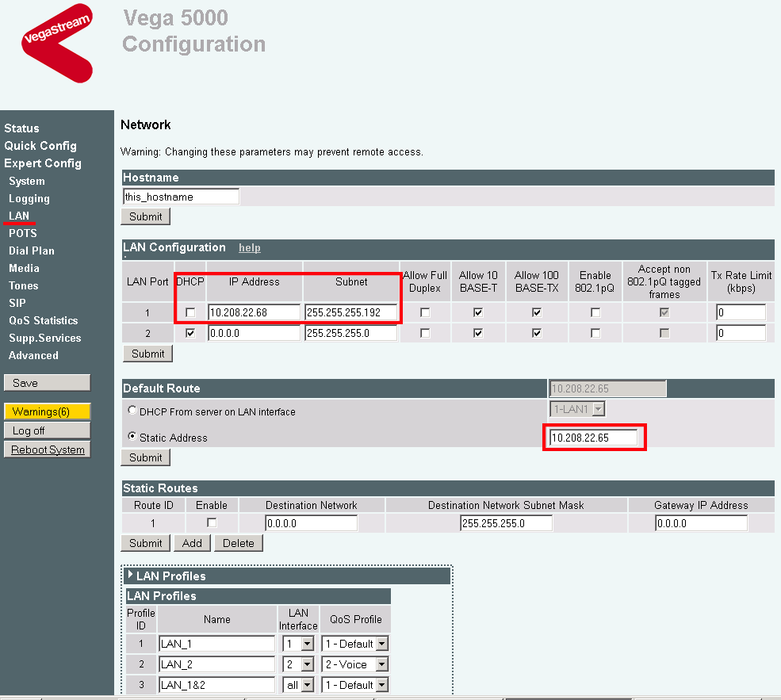Open SIP settings
This screenshot has width=781, height=700.
[x=17, y=303]
